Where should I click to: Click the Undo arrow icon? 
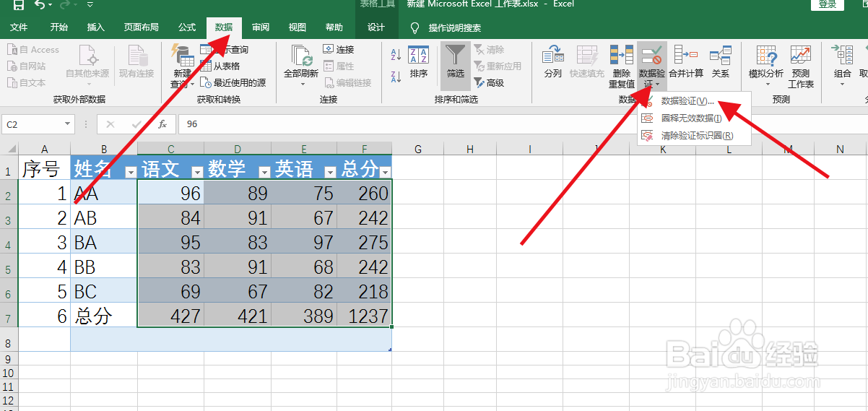click(40, 5)
